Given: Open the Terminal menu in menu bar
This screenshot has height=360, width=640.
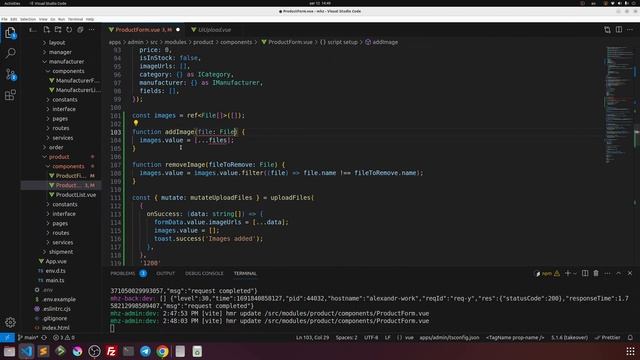Looking at the screenshot, I should (75, 19).
